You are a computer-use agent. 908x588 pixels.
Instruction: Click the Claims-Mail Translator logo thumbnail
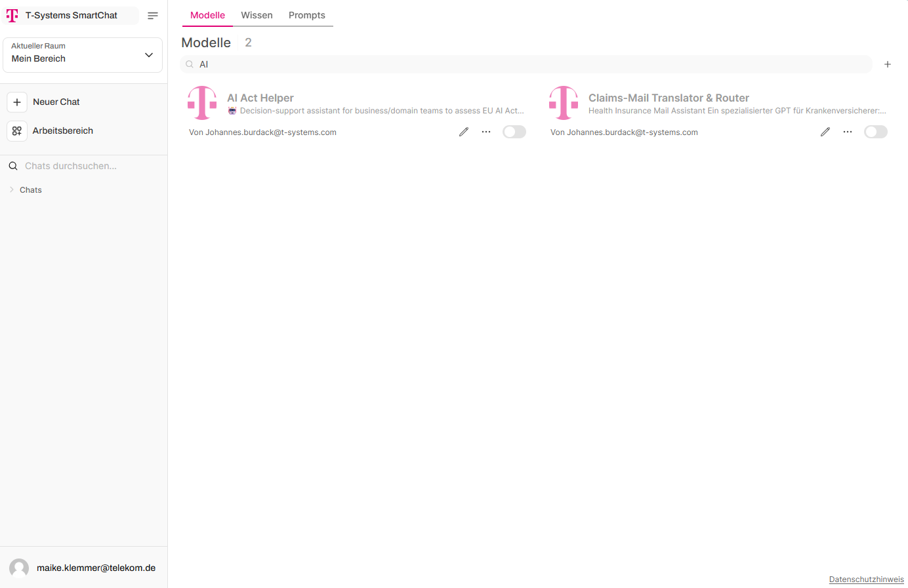point(564,103)
